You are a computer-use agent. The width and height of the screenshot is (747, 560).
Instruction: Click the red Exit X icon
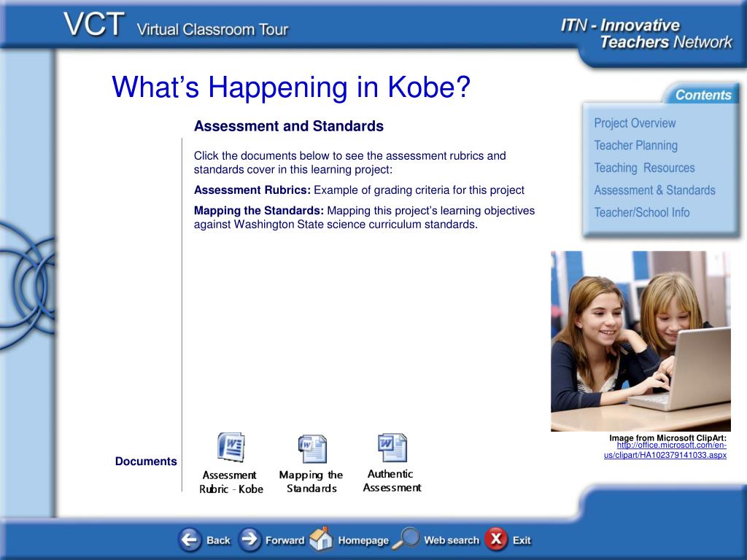(496, 539)
